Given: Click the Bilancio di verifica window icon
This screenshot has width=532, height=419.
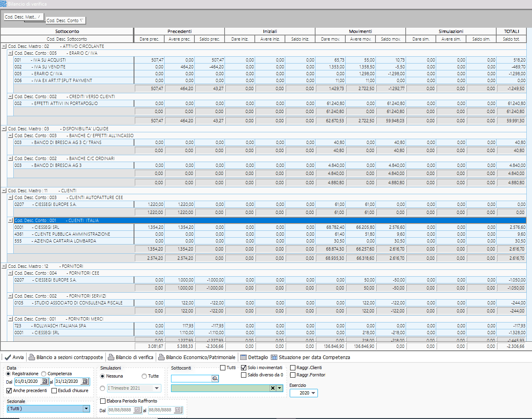Looking at the screenshot, I should (x=3, y=4).
